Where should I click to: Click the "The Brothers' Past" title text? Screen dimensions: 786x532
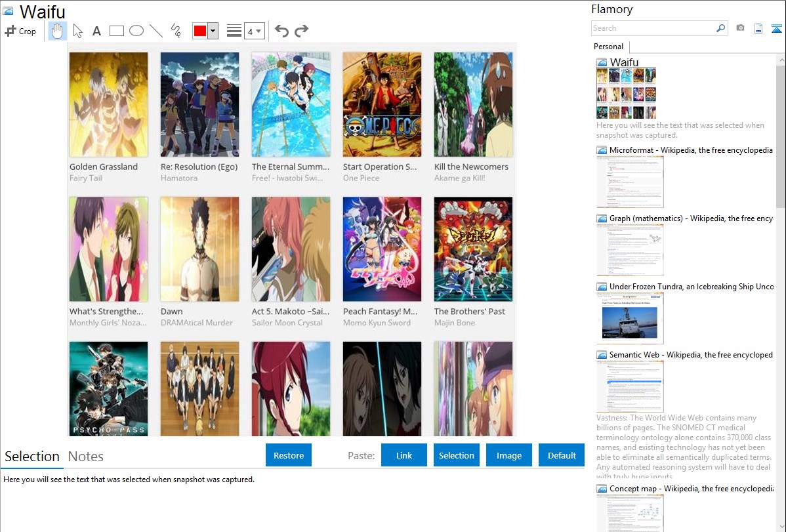coord(470,312)
